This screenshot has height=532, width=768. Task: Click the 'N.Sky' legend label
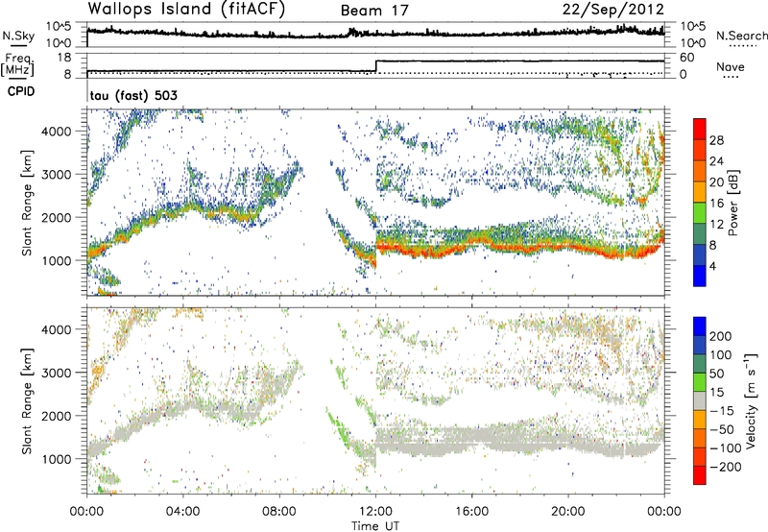coord(18,36)
